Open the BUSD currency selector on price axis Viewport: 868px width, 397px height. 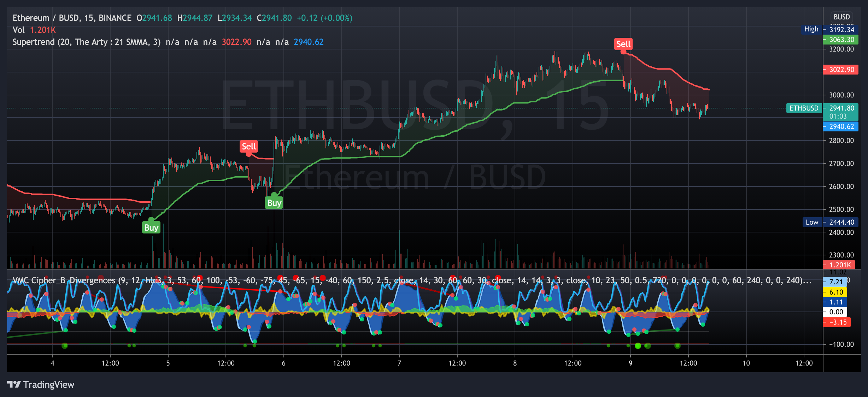[841, 17]
